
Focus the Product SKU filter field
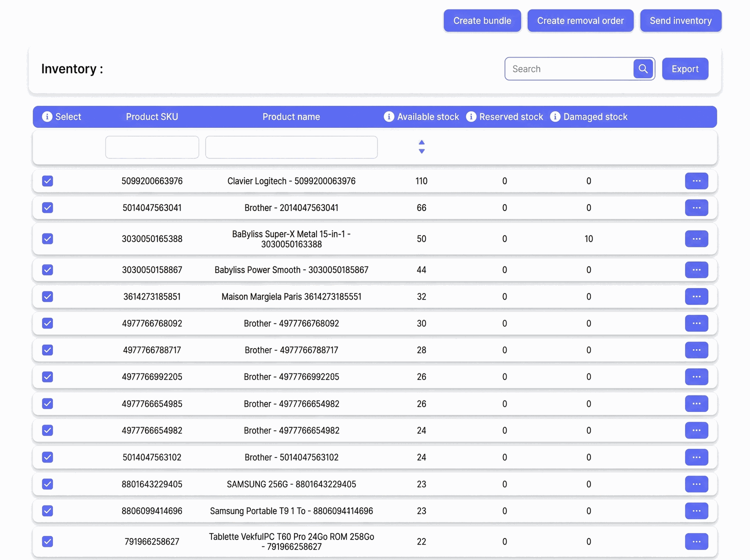(152, 147)
